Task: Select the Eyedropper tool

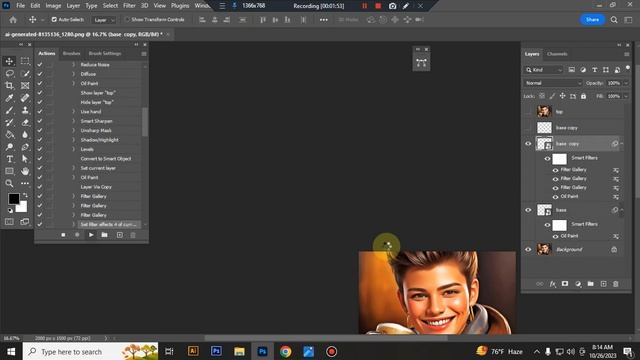Action: pos(9,98)
